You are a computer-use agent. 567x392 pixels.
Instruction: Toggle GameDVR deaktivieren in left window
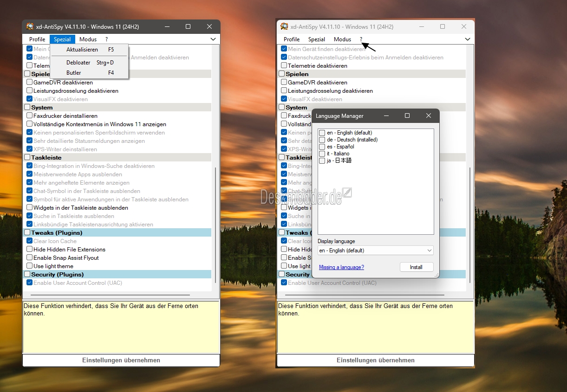[30, 83]
